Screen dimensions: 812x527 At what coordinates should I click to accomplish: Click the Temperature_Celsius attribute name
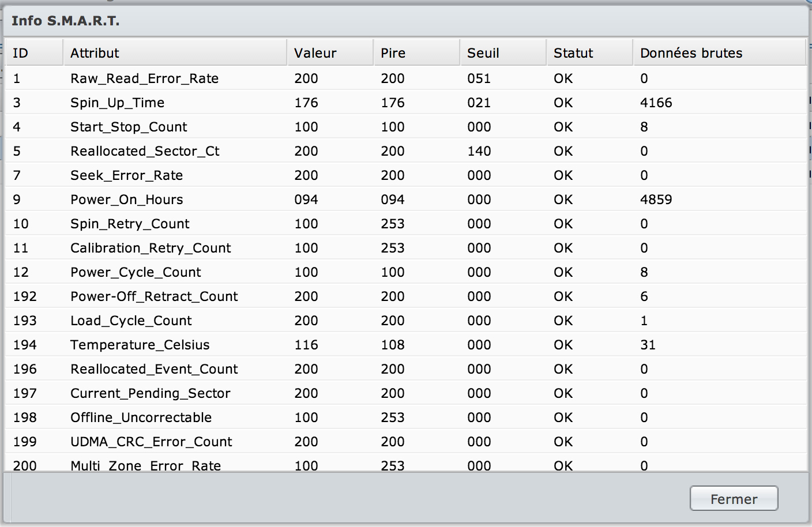140,345
